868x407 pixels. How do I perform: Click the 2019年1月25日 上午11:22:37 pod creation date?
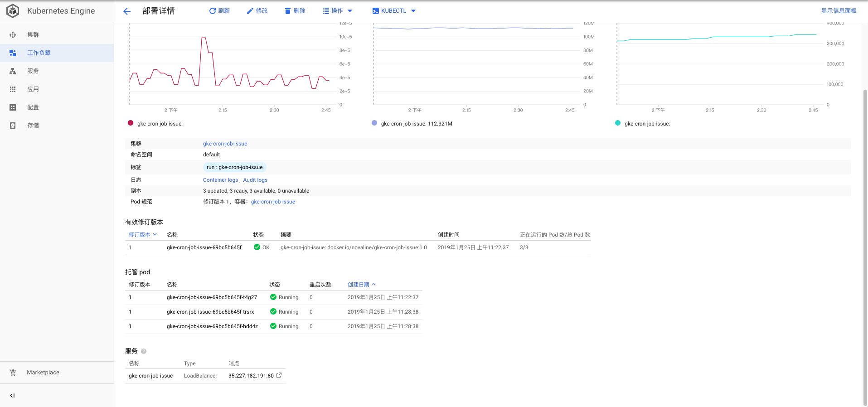(383, 297)
